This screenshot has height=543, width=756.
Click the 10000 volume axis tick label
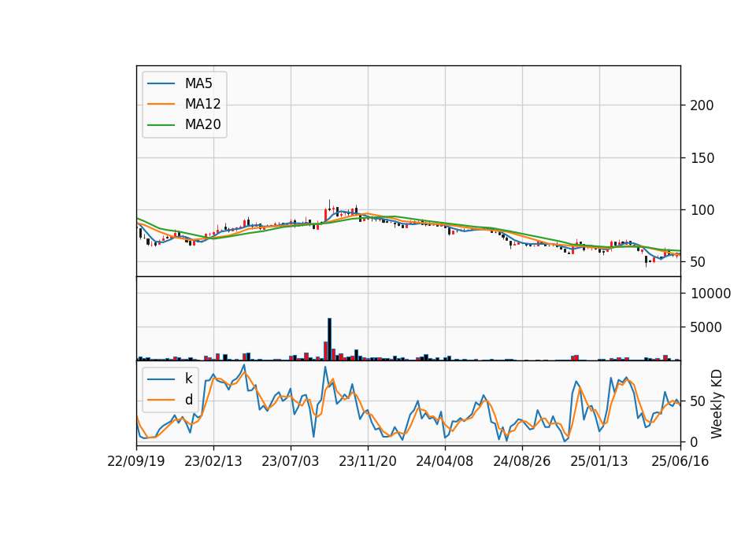click(x=710, y=294)
